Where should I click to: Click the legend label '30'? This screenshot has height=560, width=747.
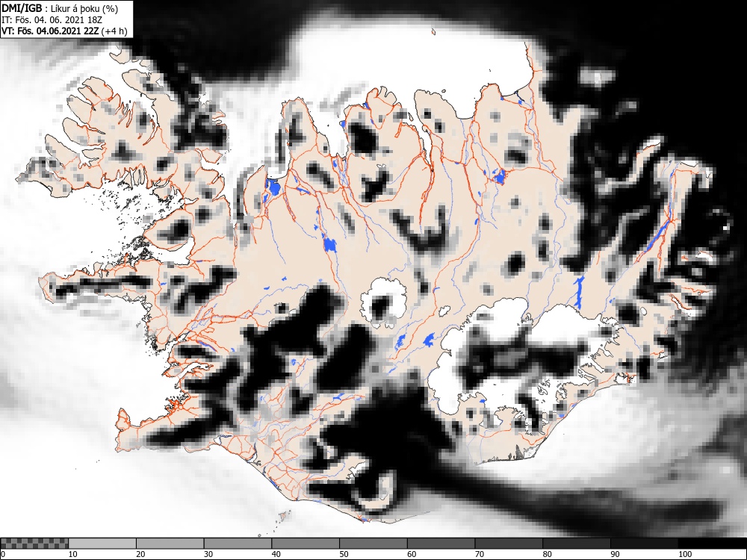208,554
